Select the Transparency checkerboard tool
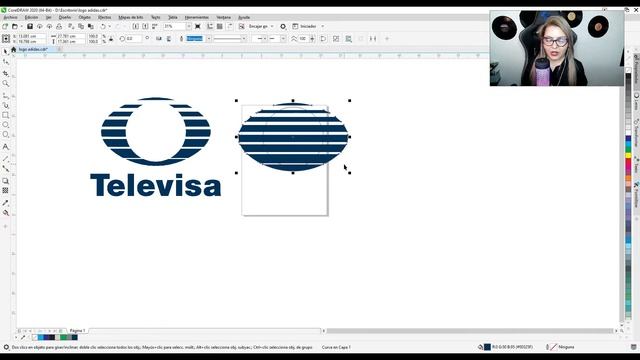 [6, 191]
